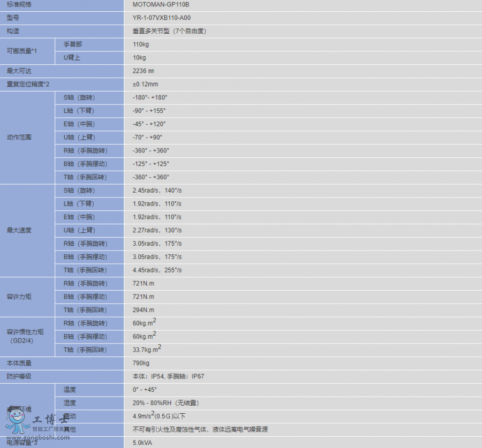Select S轴 (旋转) label under 最大速度
Screen dimensions: 482x448
pyautogui.click(x=79, y=191)
